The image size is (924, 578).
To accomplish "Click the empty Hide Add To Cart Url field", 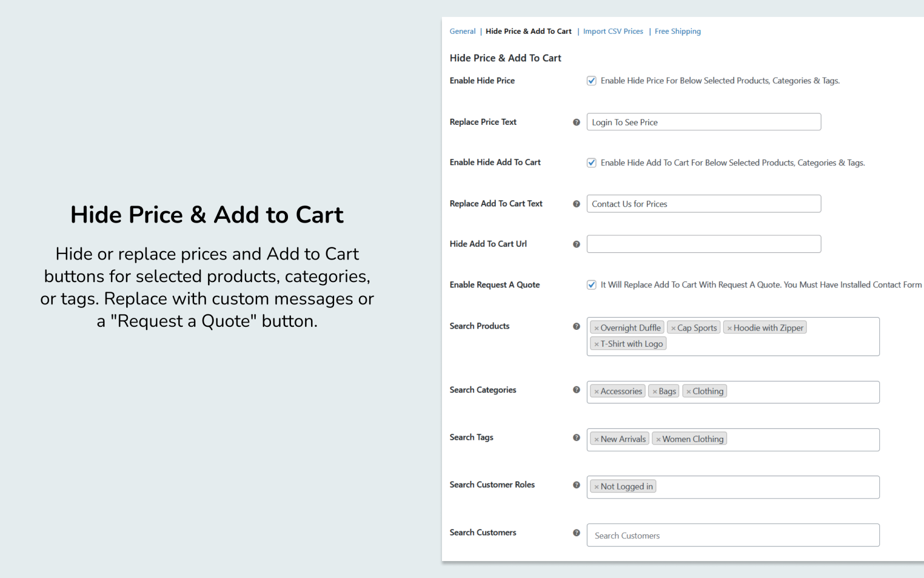I will (704, 244).
